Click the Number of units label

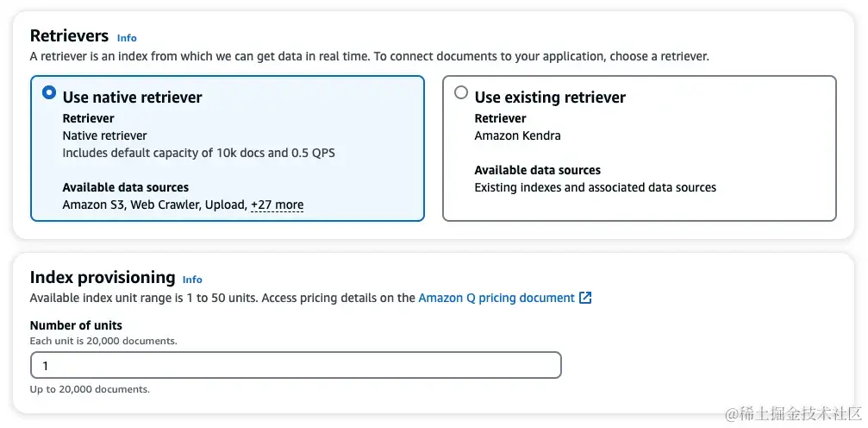tap(76, 325)
